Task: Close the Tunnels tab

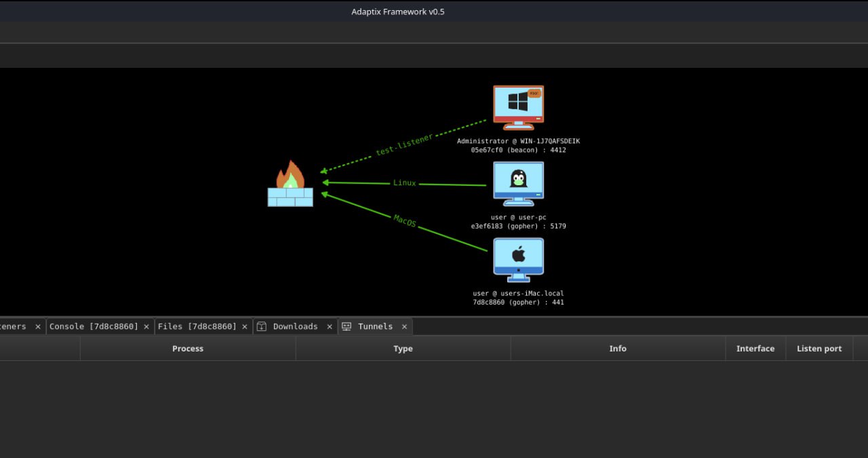Action: coord(404,326)
